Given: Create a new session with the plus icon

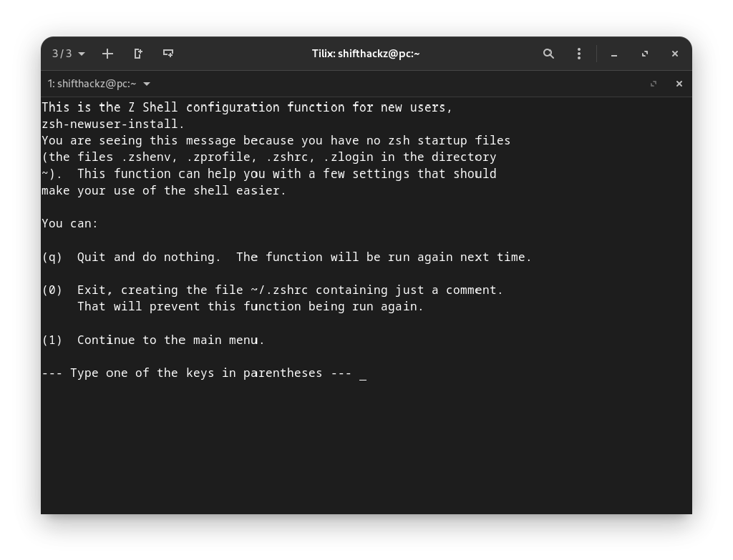Looking at the screenshot, I should pos(107,54).
